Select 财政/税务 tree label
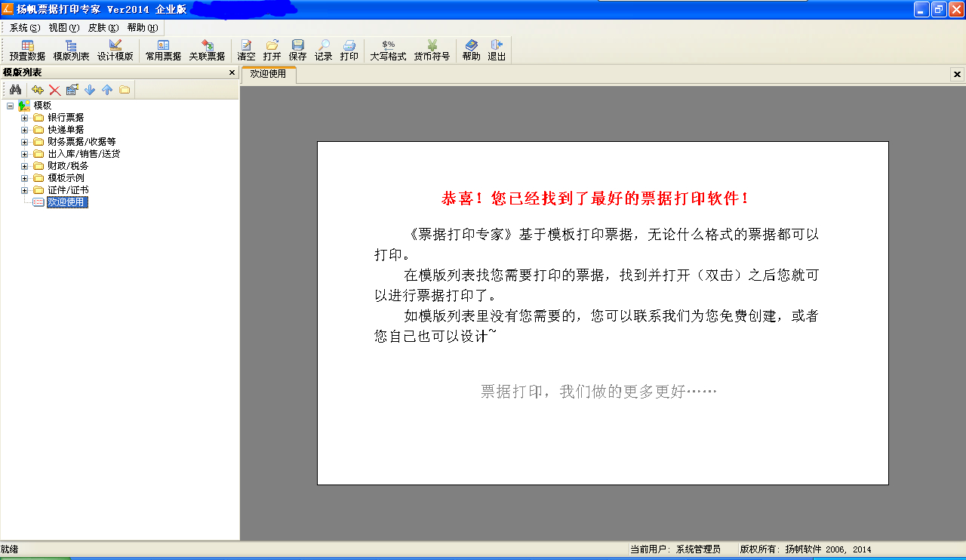The image size is (966, 560). point(68,166)
